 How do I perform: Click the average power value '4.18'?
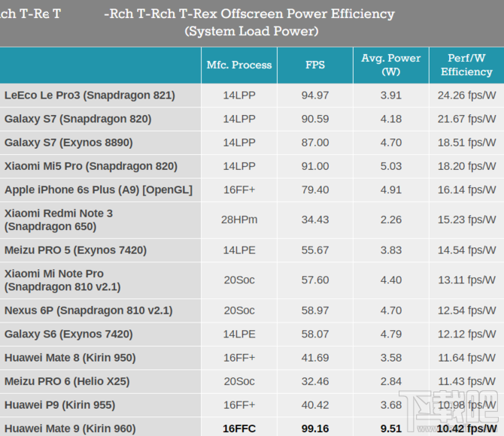tap(391, 119)
